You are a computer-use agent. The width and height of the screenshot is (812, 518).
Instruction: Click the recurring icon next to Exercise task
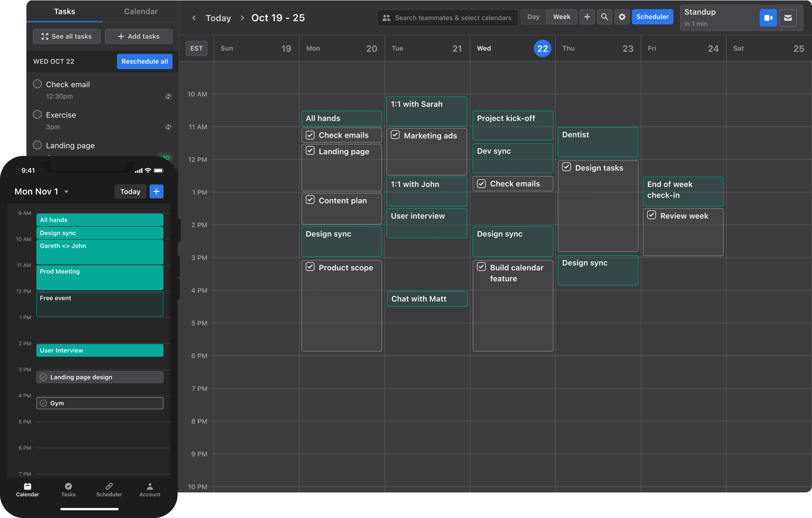[x=168, y=127]
